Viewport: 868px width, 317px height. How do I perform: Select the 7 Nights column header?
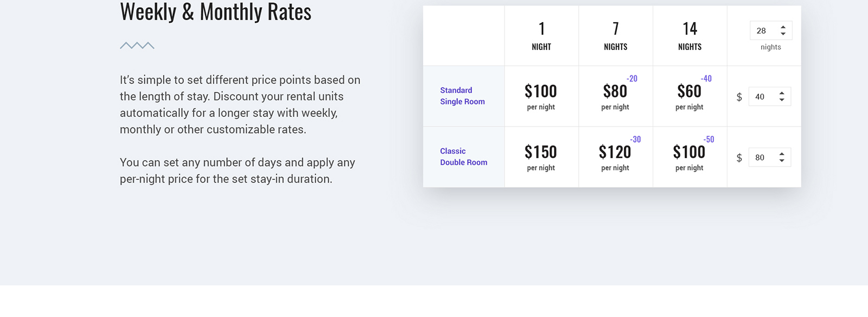616,36
